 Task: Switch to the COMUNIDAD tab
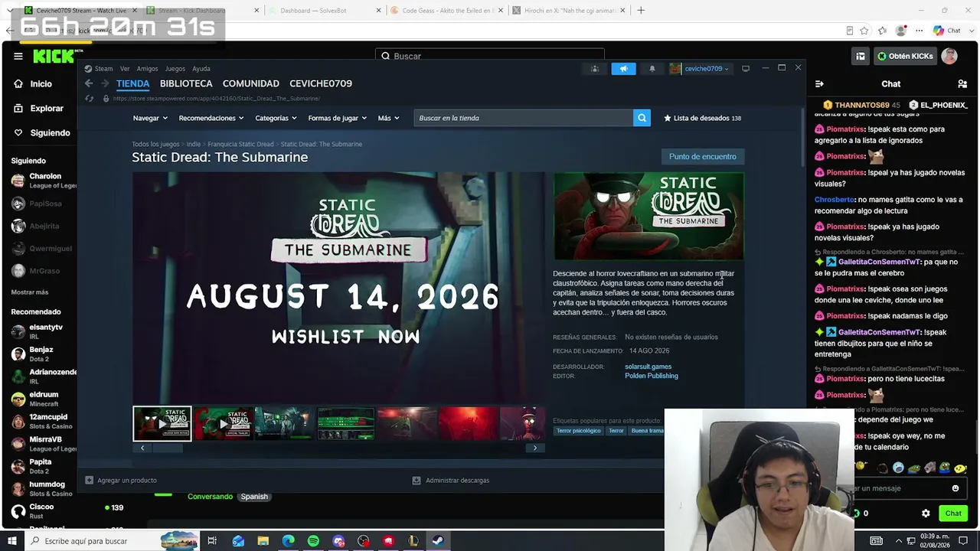pyautogui.click(x=251, y=83)
